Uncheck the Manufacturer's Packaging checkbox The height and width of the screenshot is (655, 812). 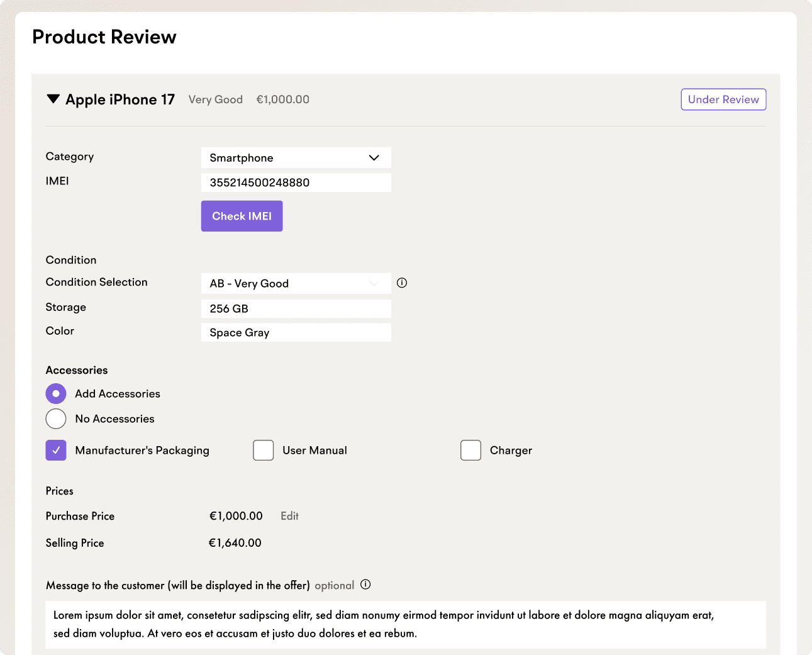tap(56, 451)
